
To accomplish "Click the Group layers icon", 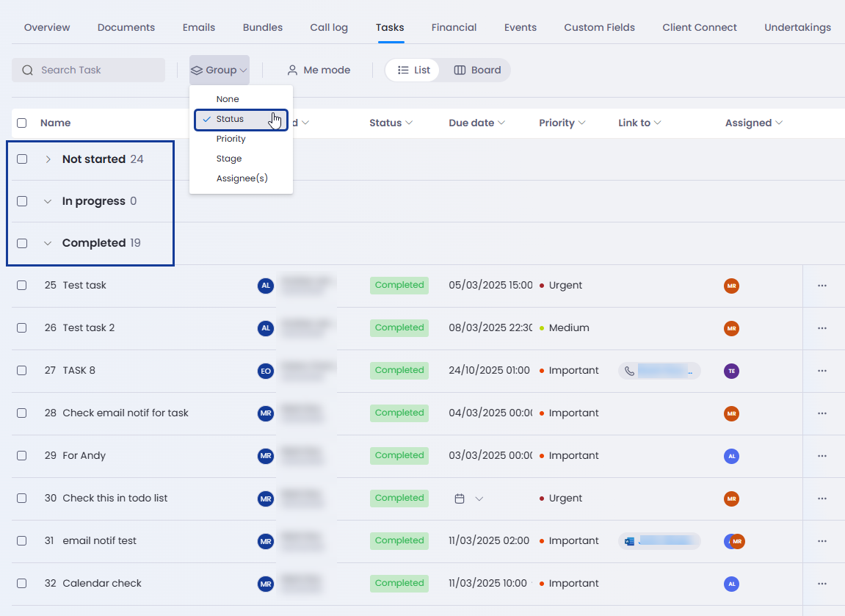I will pos(197,70).
